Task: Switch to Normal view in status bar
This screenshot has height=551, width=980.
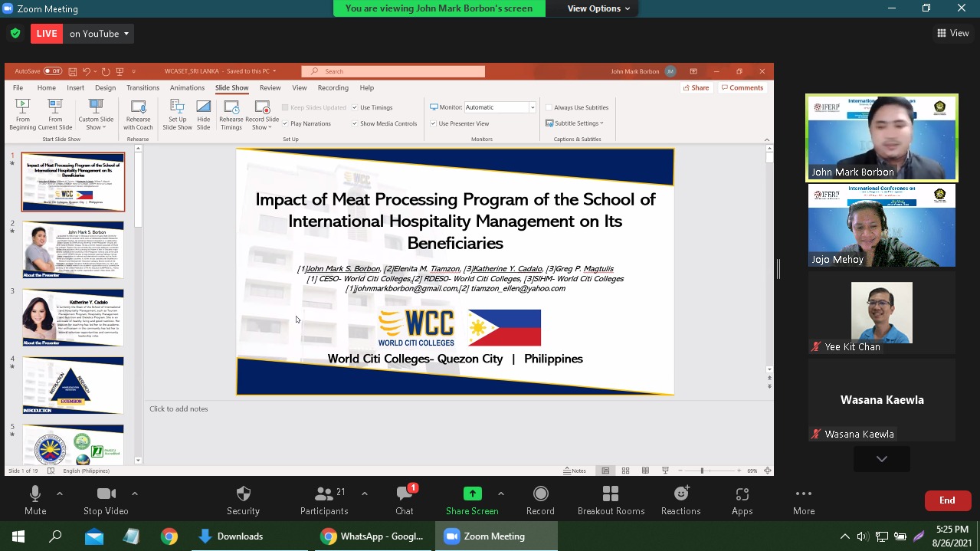Action: (x=605, y=471)
